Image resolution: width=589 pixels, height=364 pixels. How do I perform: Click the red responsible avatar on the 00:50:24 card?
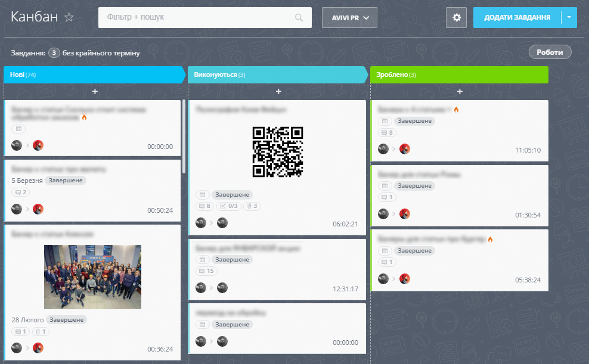pyautogui.click(x=38, y=209)
